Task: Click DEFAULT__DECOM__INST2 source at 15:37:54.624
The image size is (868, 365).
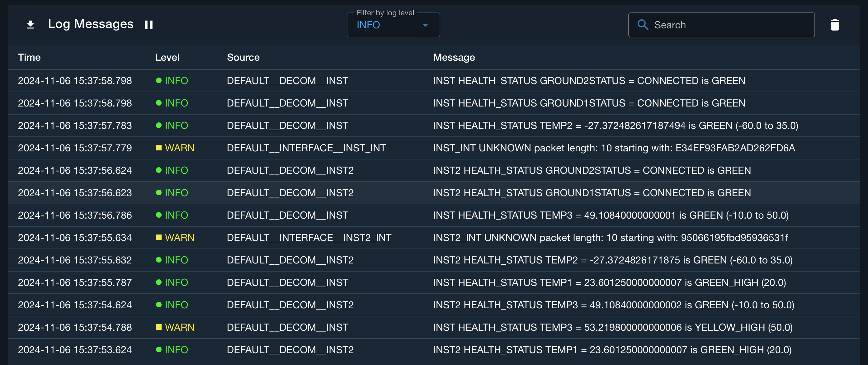Action: coord(290,305)
